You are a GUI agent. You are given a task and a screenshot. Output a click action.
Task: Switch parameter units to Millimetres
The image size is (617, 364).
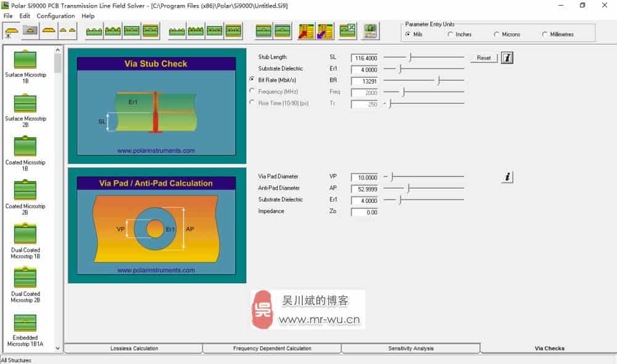click(x=545, y=35)
